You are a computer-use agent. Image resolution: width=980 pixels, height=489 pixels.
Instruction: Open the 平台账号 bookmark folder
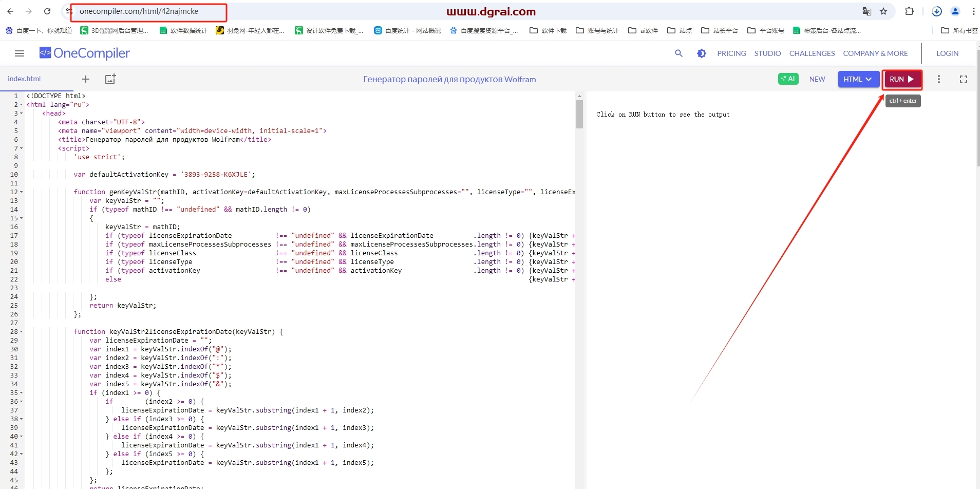click(766, 31)
